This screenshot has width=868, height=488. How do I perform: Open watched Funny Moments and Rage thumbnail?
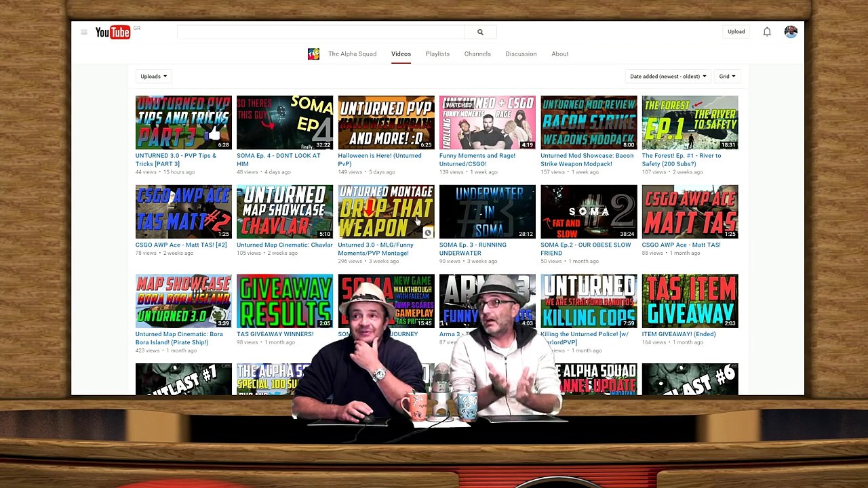[x=488, y=123]
